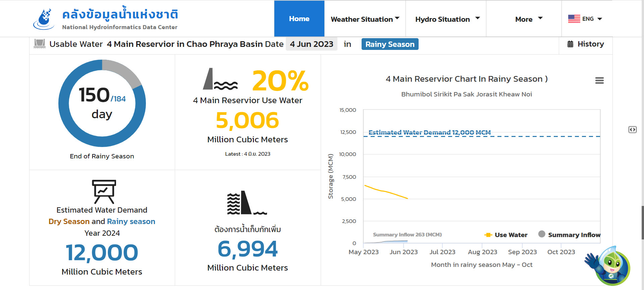Click the History button
Image resolution: width=644 pixels, height=290 pixels.
tap(586, 44)
